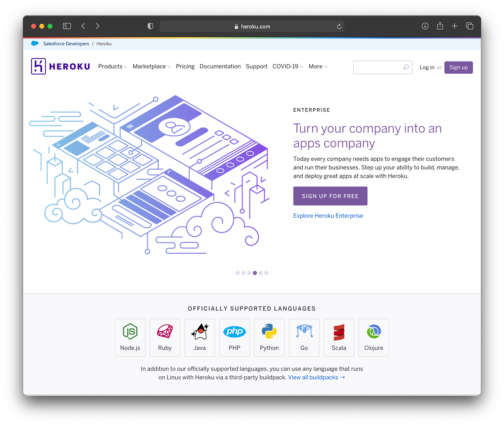Reload the page with the refresh icon
The width and height of the screenshot is (504, 426).
point(339,26)
